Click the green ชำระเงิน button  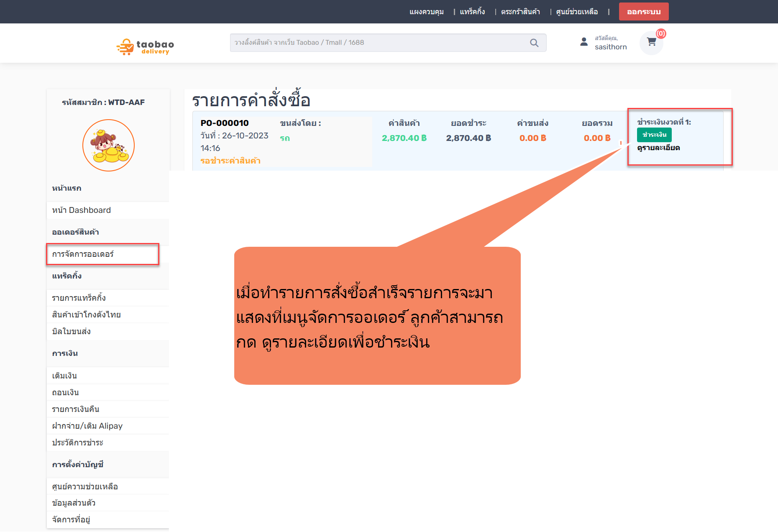(654, 135)
